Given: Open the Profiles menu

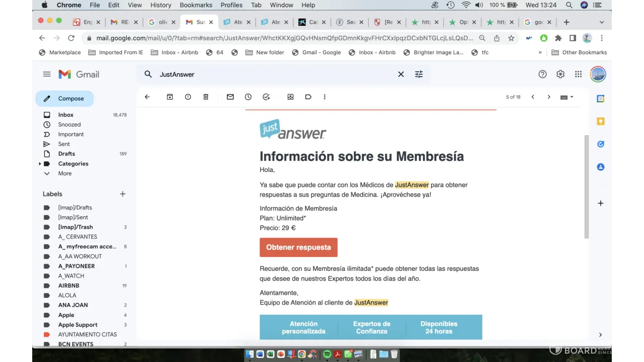Looking at the screenshot, I should pos(231,5).
